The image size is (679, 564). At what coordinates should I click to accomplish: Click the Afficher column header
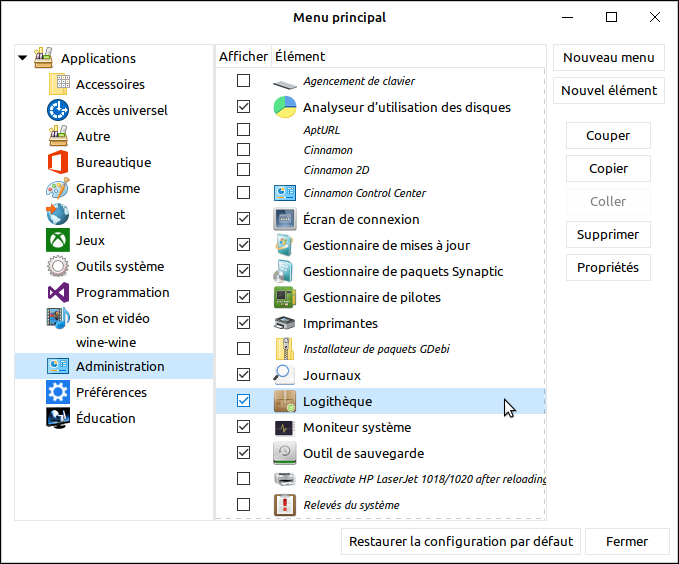tap(243, 56)
